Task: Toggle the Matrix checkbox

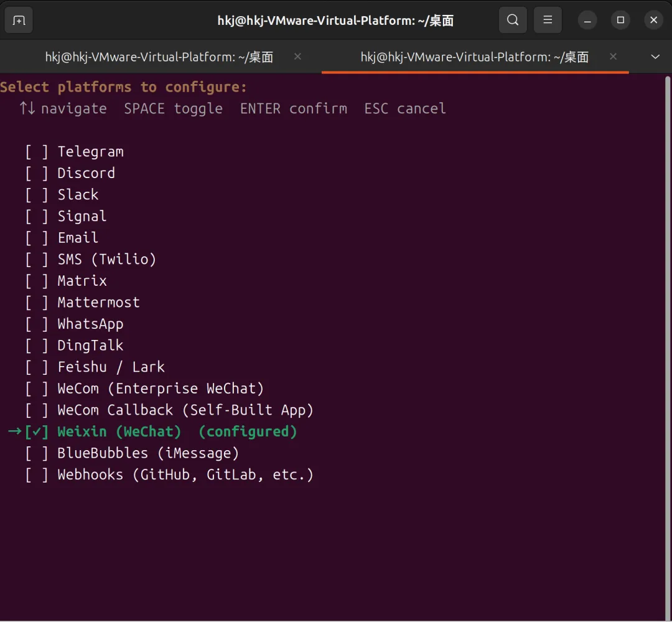Action: (37, 281)
